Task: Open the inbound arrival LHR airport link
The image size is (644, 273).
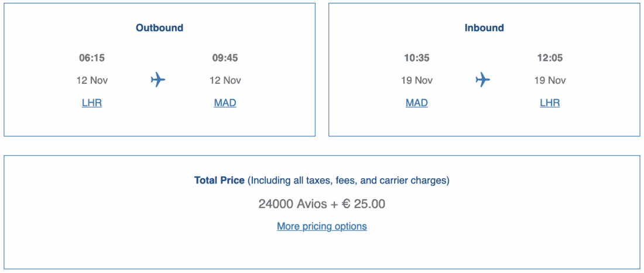Action: (550, 103)
